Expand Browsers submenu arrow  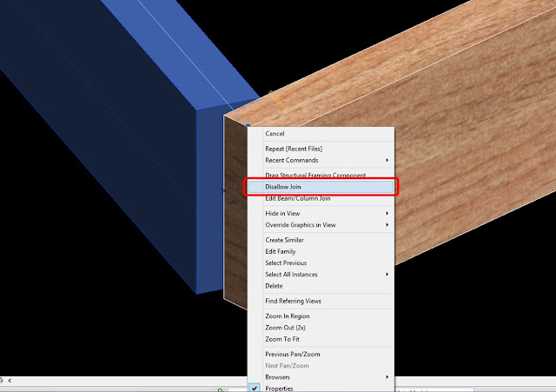(x=387, y=377)
